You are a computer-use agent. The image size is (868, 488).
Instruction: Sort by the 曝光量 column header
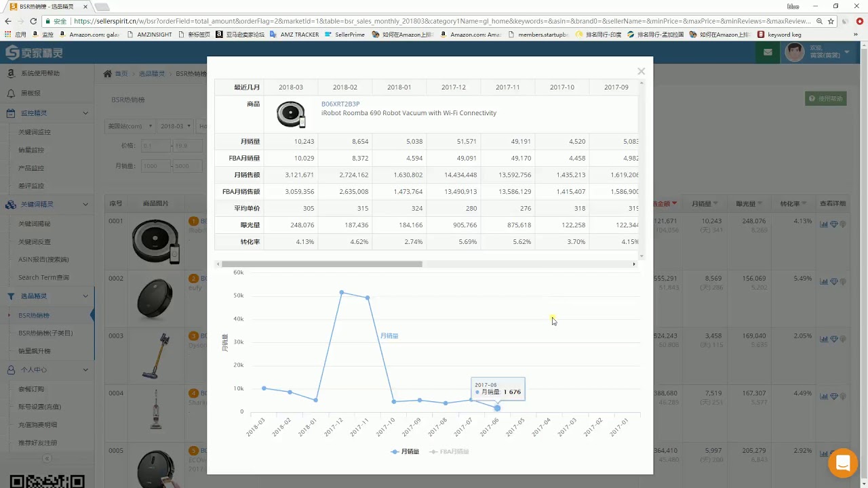click(749, 204)
